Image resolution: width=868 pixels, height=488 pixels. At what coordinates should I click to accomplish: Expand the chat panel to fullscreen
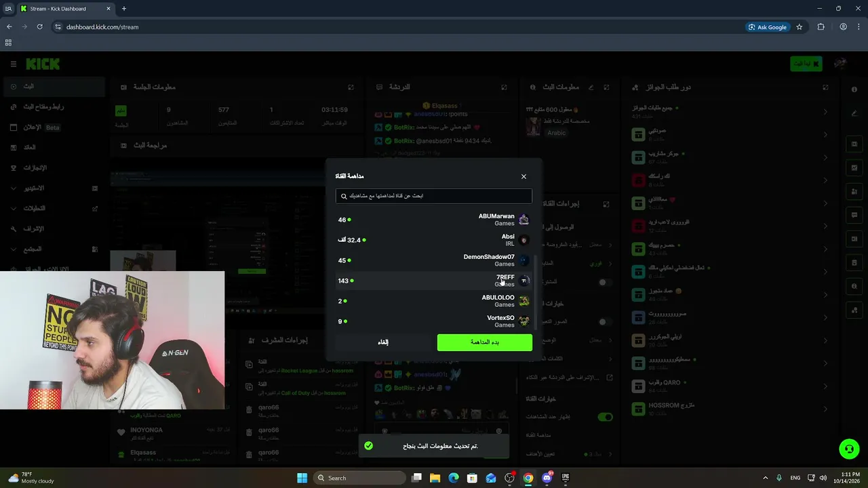point(504,87)
